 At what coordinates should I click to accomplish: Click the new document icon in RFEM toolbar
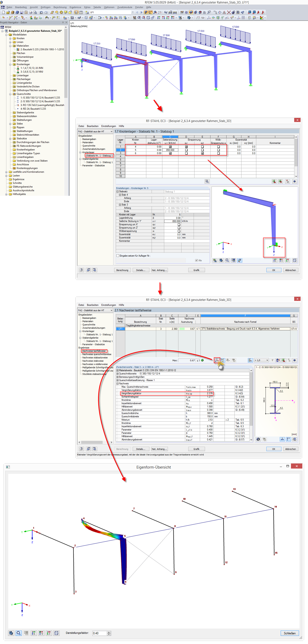(x=4, y=12)
